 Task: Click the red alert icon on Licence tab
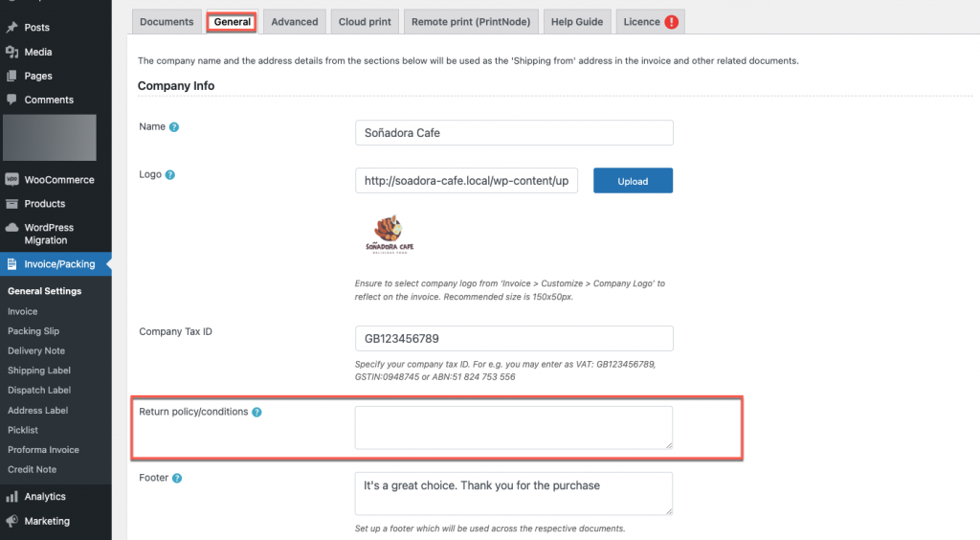tap(671, 22)
